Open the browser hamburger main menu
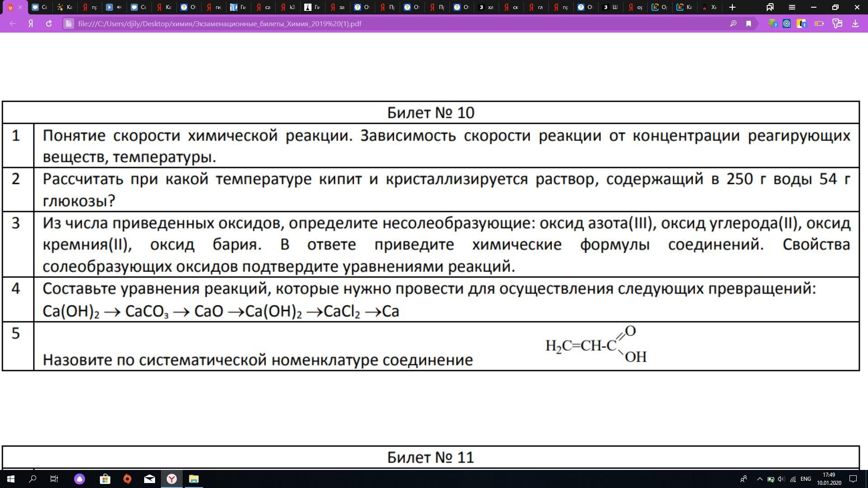 792,7
